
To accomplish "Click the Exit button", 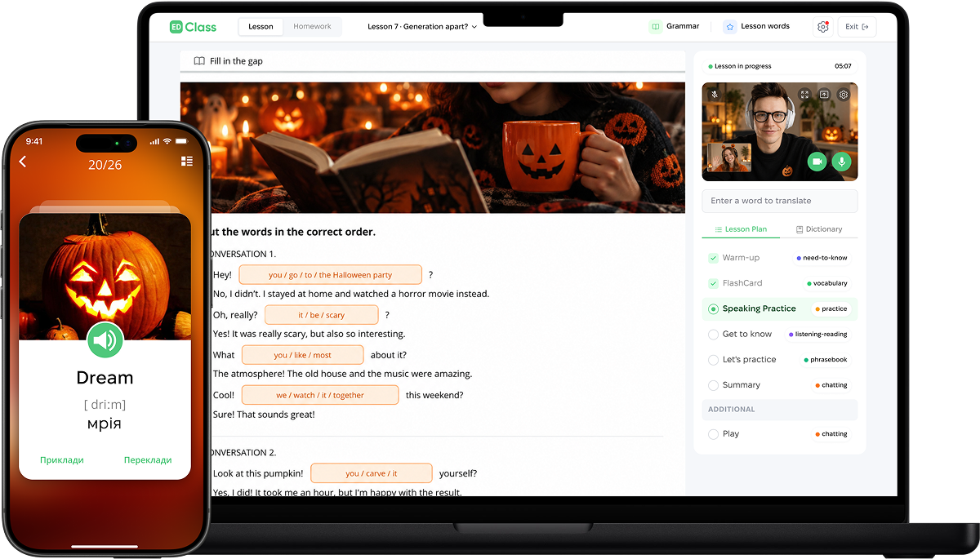I will [x=857, y=27].
